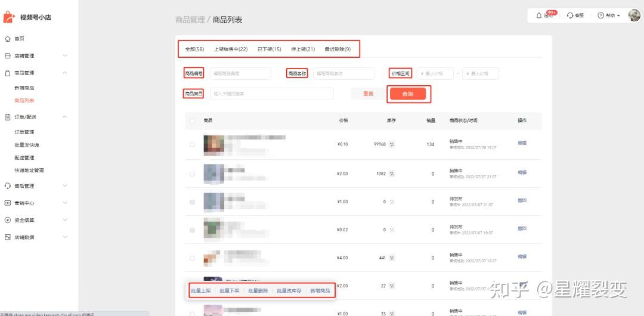Click stock edit icon in the ¥0.02 row
The width and height of the screenshot is (644, 316).
coord(392,230)
